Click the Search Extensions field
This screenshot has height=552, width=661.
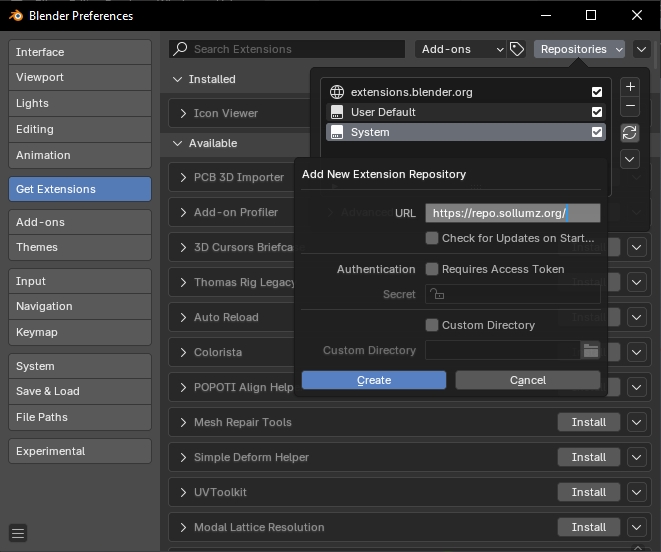point(290,49)
